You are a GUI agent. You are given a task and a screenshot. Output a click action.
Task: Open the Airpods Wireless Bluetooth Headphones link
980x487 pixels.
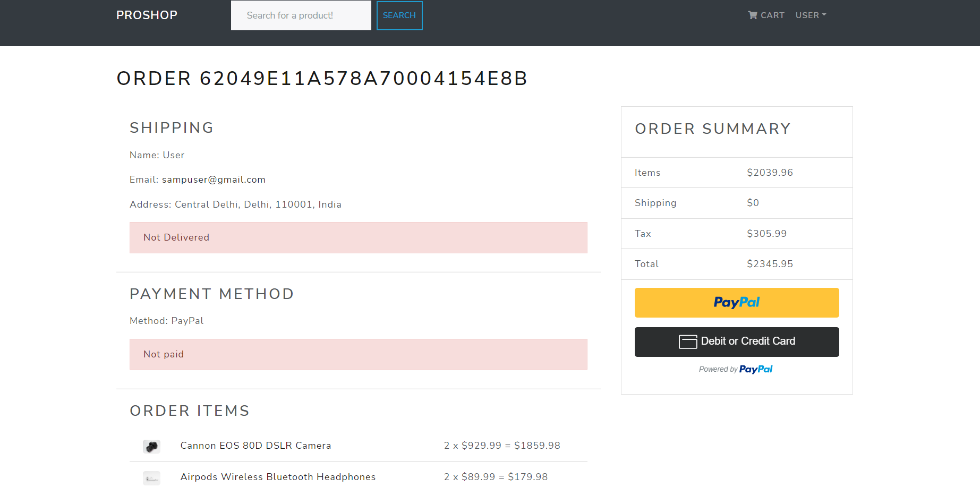(x=278, y=477)
